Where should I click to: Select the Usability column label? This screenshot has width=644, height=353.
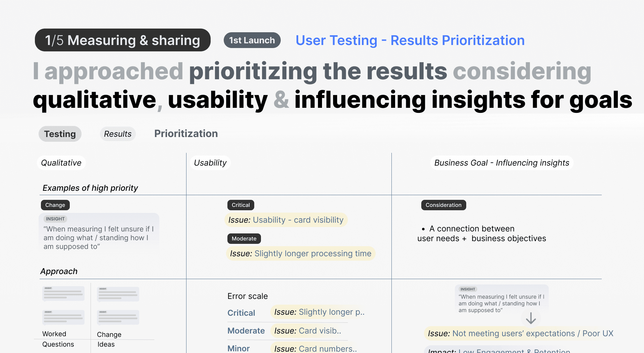[x=210, y=163]
